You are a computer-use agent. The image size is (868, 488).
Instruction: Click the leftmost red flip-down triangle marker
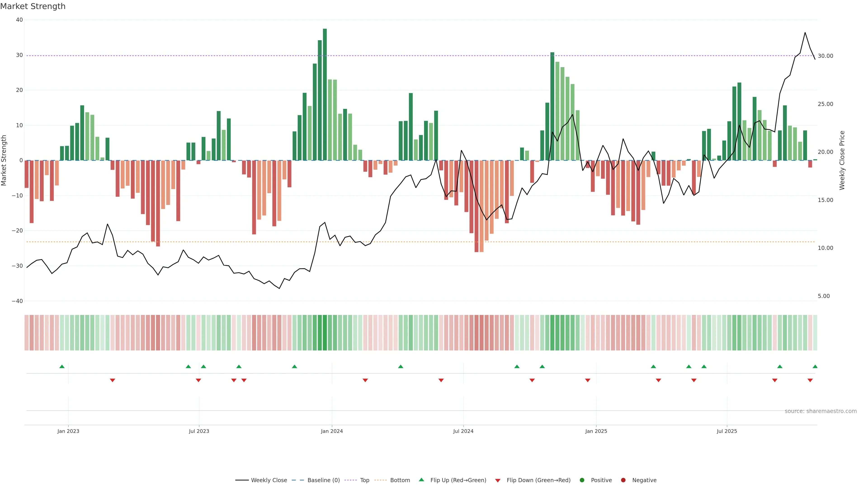point(113,380)
